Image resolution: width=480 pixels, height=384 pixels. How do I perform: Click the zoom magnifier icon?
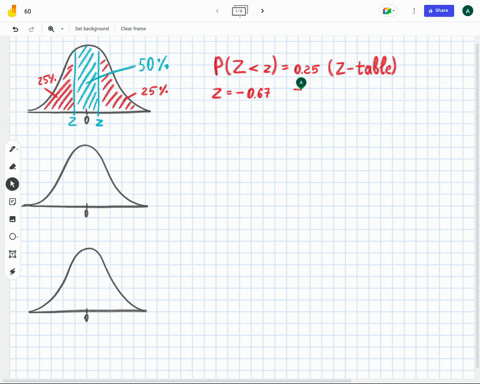point(51,29)
